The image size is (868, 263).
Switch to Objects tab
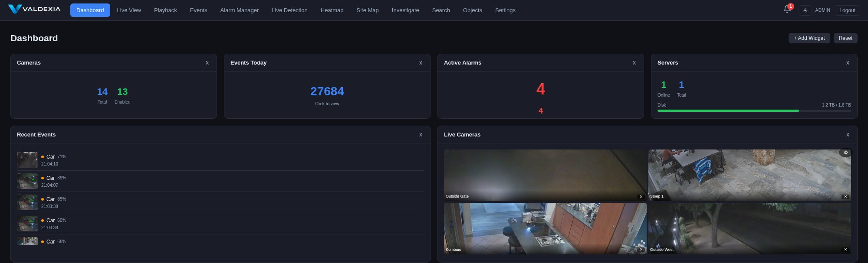click(473, 10)
